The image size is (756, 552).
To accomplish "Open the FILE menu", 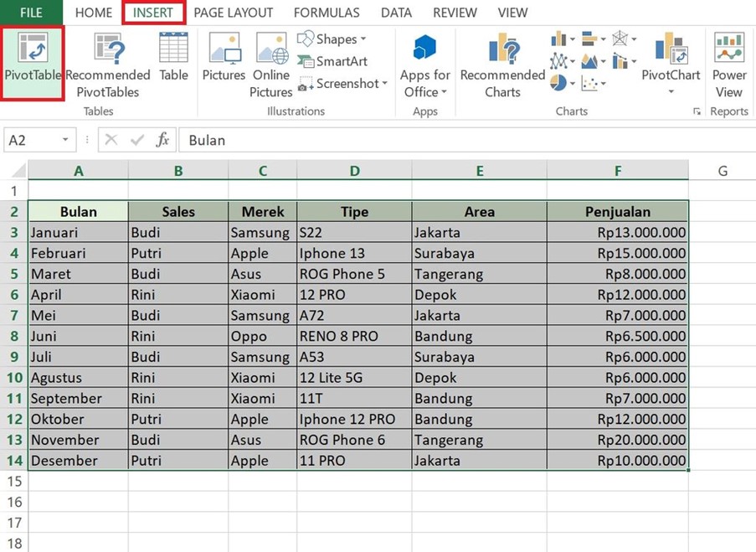I will pos(31,13).
